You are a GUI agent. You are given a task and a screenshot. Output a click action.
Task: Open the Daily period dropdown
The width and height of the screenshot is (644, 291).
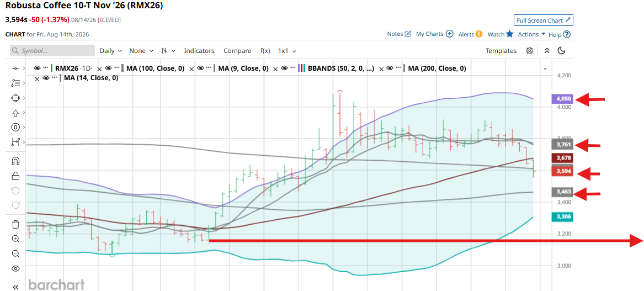pyautogui.click(x=111, y=51)
